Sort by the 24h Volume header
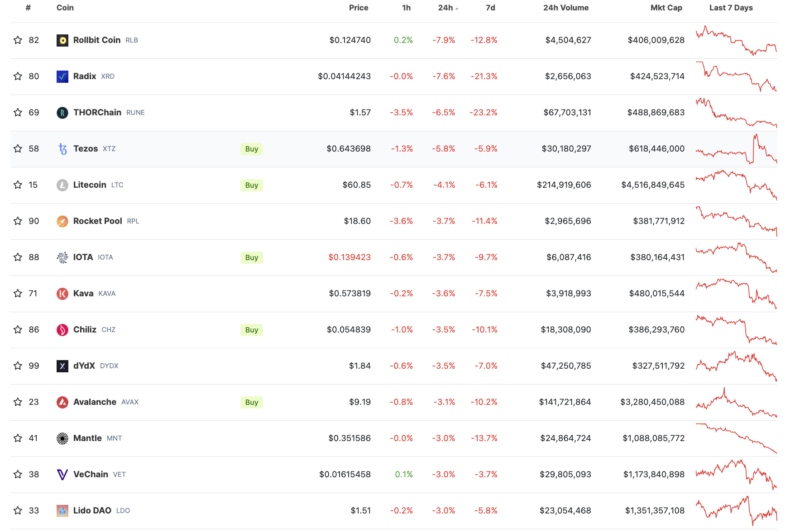Screen dimensions: 795x532 point(565,8)
